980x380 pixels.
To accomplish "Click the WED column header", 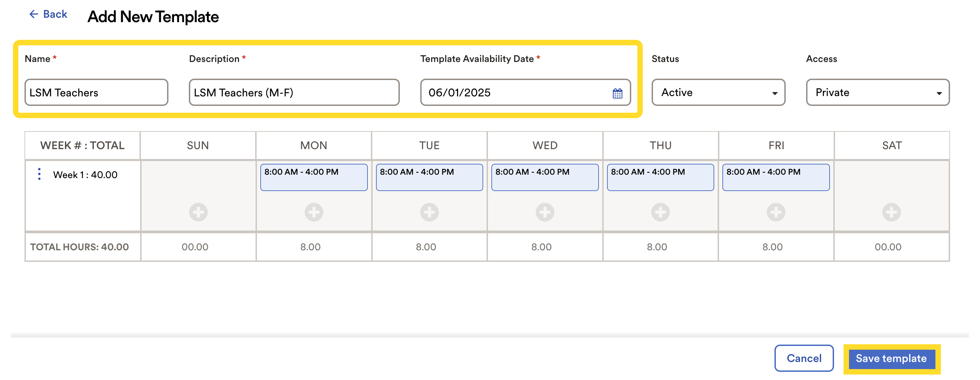I will click(545, 145).
